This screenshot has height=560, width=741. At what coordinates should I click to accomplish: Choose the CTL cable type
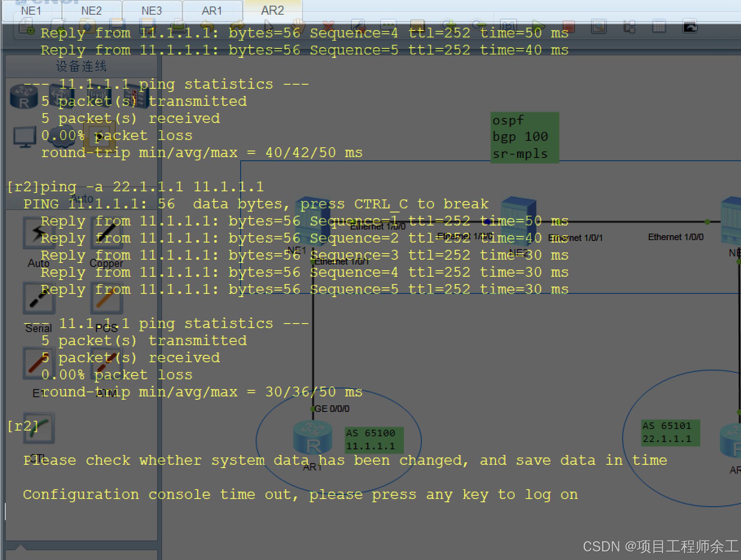pyautogui.click(x=39, y=429)
